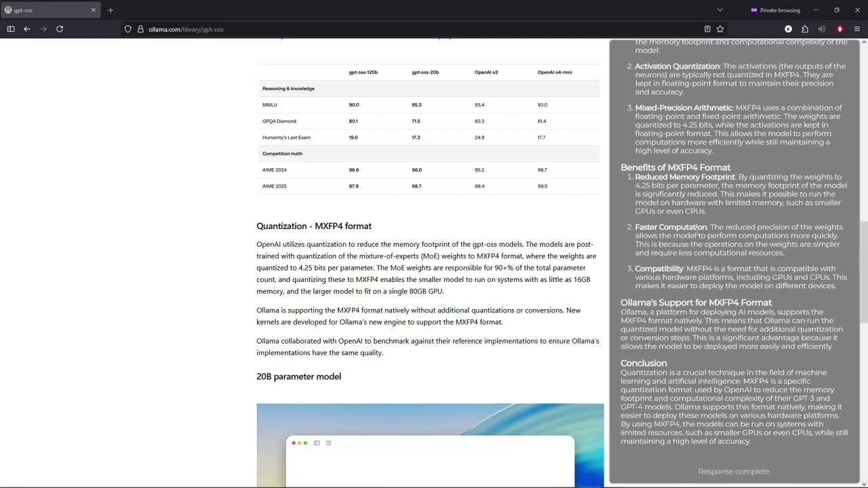Click the gpt-oss-120b column header
The width and height of the screenshot is (868, 488).
(x=363, y=72)
